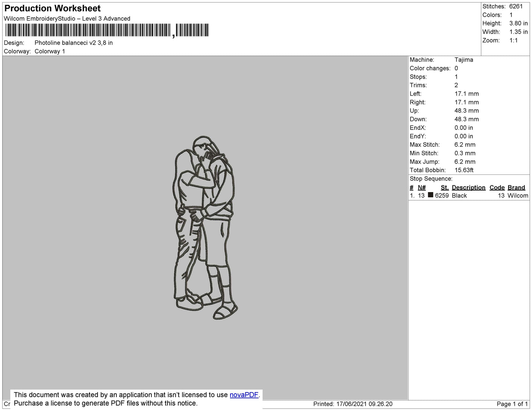Click the printed date '17/06/2021 09.26.20'
This screenshot has width=532, height=411.
364,404
